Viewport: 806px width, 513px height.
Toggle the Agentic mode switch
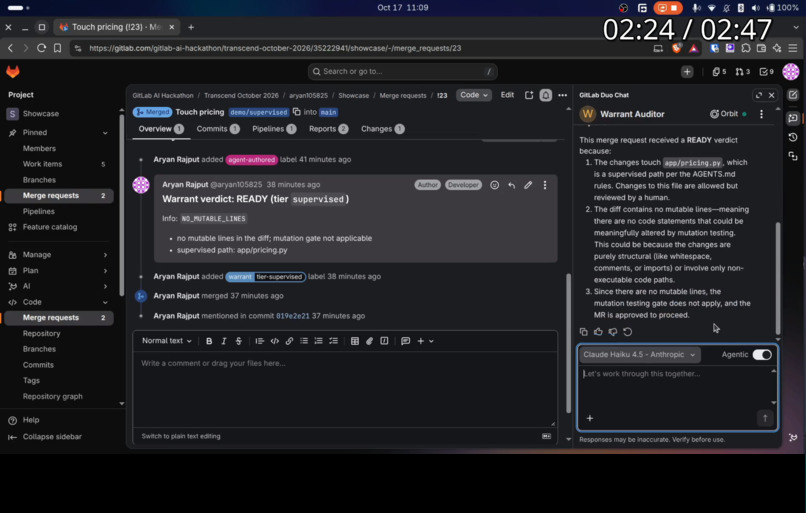(762, 355)
